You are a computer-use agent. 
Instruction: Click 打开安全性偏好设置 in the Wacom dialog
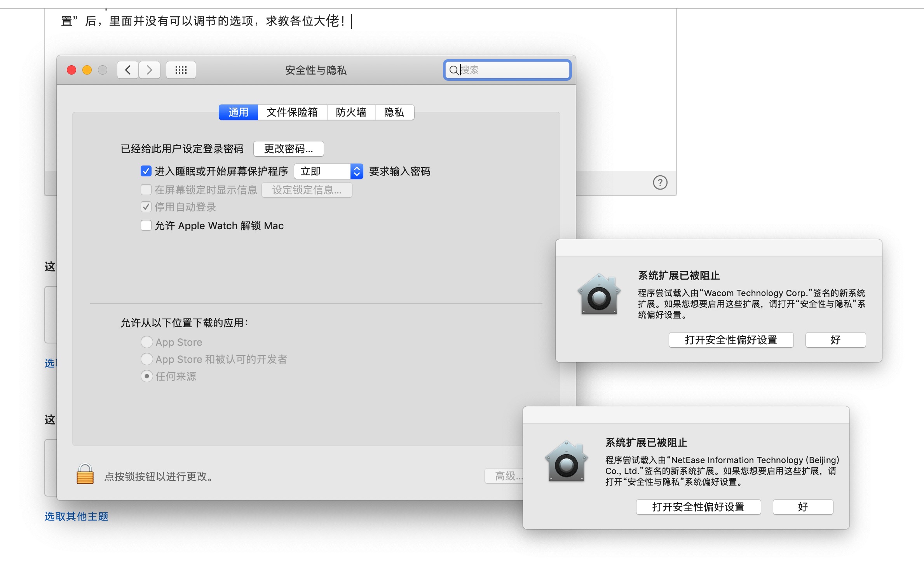pos(730,340)
